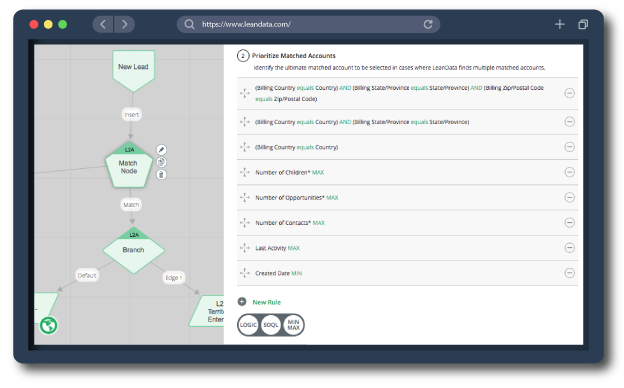Select the Match Node pentagon
Screen dimensions: 624x388
click(129, 165)
